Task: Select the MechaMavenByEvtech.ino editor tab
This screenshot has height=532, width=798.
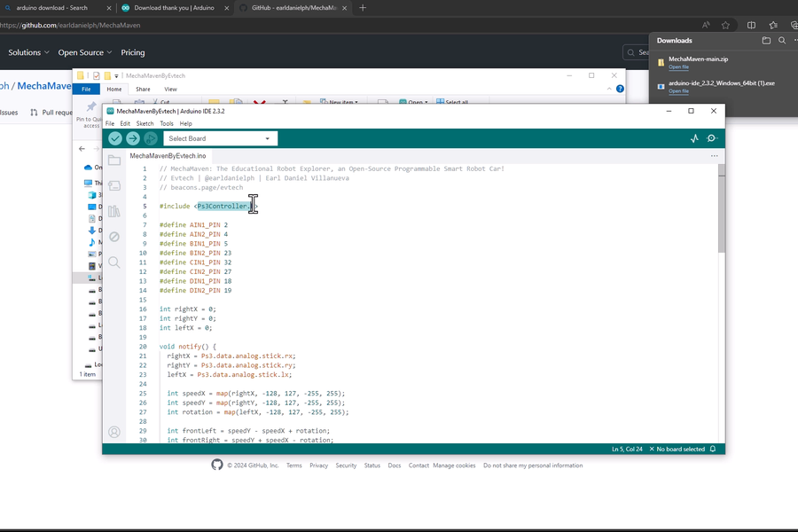Action: coord(168,156)
